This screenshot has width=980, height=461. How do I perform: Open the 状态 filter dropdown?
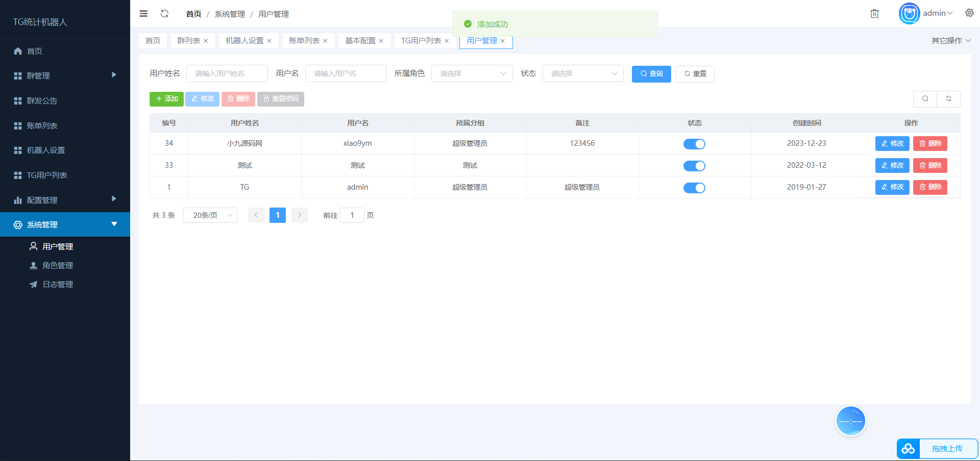pos(582,73)
